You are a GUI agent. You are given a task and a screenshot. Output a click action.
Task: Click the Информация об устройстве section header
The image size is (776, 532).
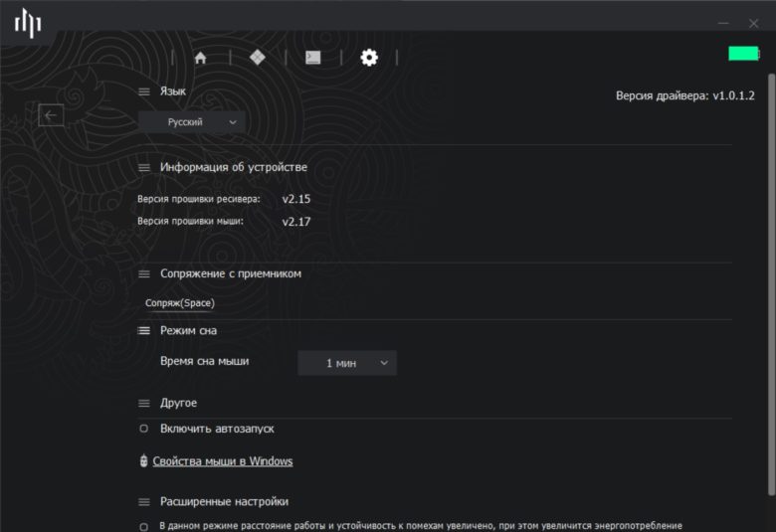(234, 167)
